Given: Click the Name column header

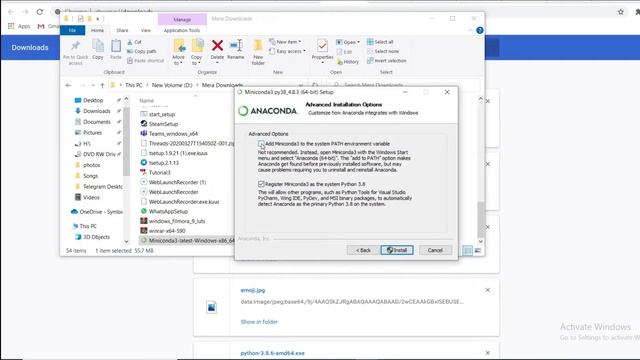Looking at the screenshot, I should point(147,100).
